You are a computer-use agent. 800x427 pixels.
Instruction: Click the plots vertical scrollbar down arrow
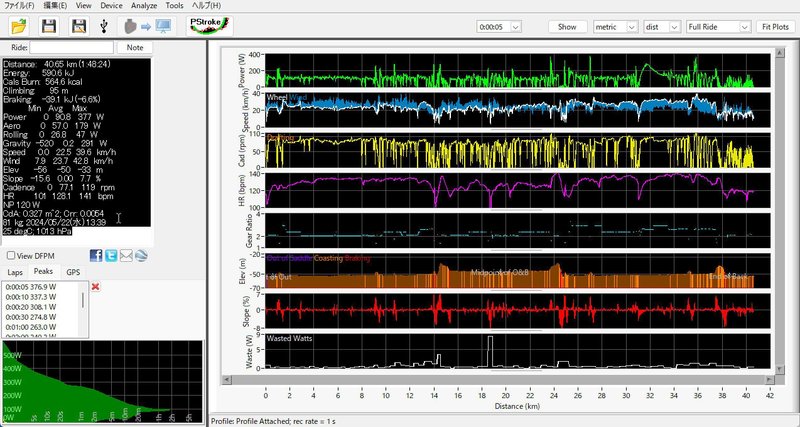(779, 369)
